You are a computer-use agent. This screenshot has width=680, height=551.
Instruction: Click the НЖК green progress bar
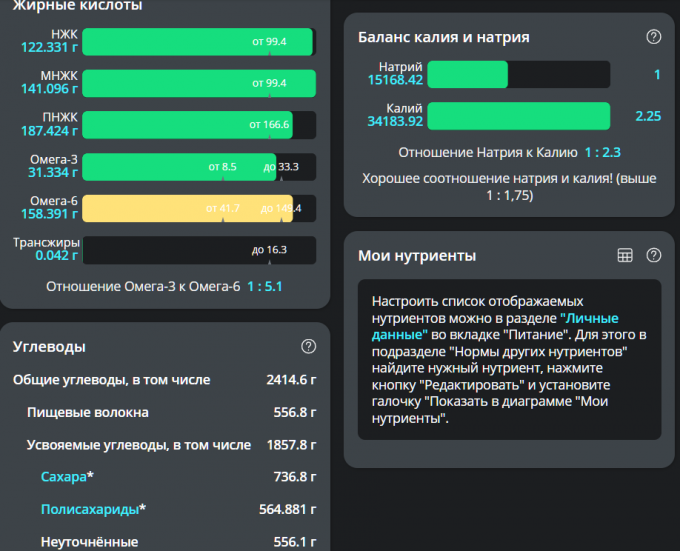pos(198,41)
